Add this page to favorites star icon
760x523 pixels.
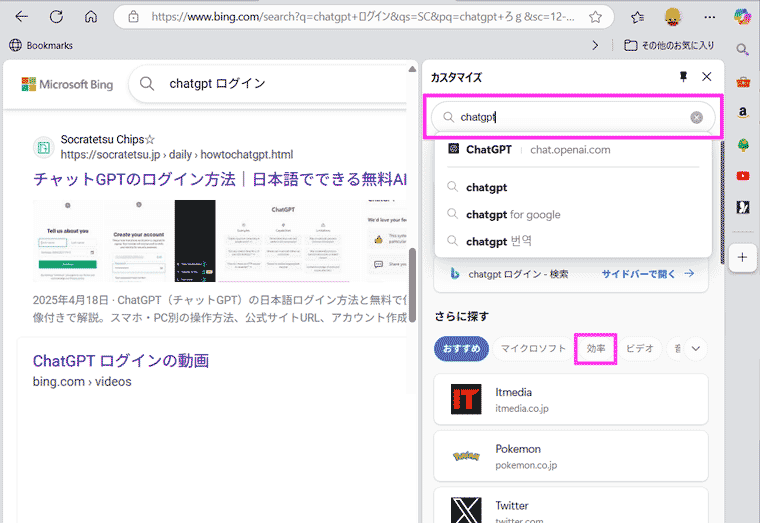click(x=595, y=17)
